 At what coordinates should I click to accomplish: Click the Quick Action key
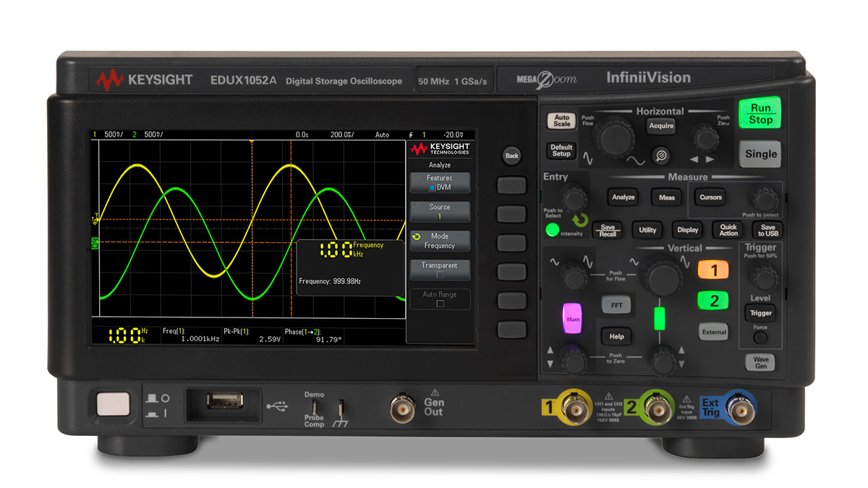(728, 230)
